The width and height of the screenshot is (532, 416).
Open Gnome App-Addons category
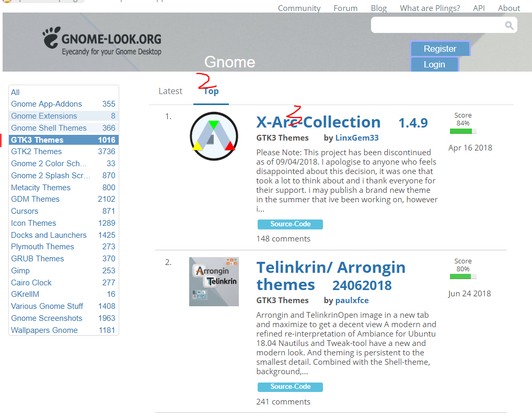pyautogui.click(x=63, y=104)
